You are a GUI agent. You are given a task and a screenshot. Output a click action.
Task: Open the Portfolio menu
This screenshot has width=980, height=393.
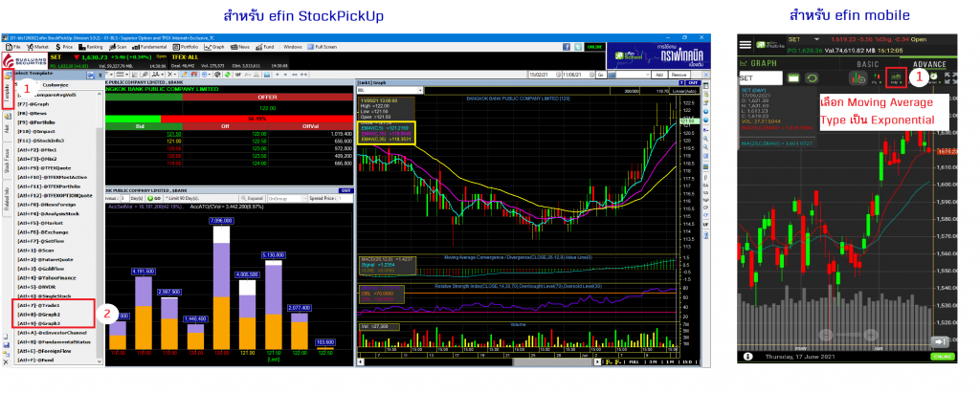186,47
